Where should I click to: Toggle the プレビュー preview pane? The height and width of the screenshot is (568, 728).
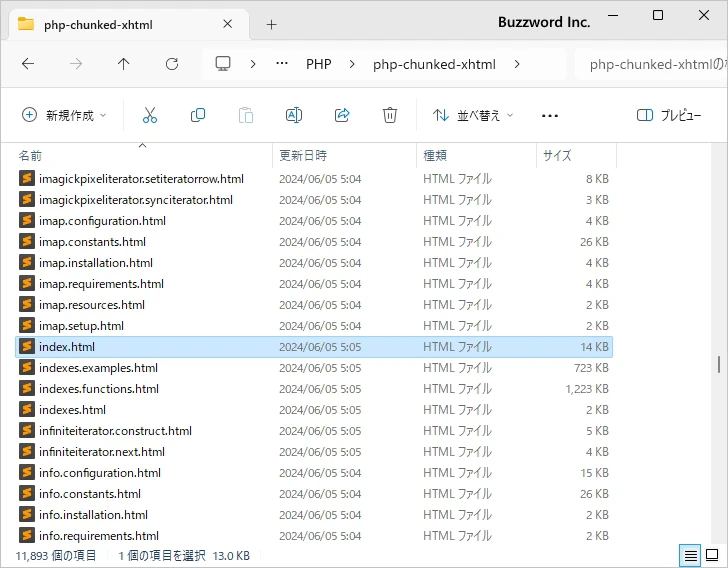pos(669,115)
